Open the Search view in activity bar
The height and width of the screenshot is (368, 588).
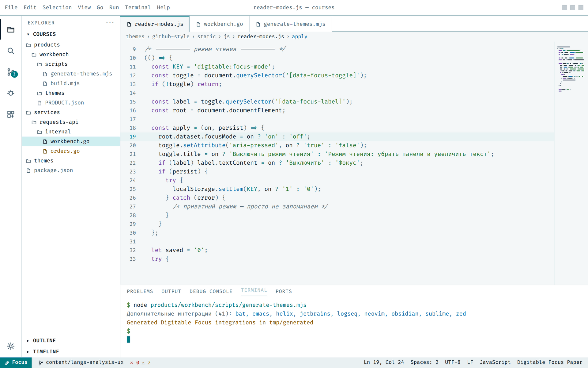(x=11, y=51)
